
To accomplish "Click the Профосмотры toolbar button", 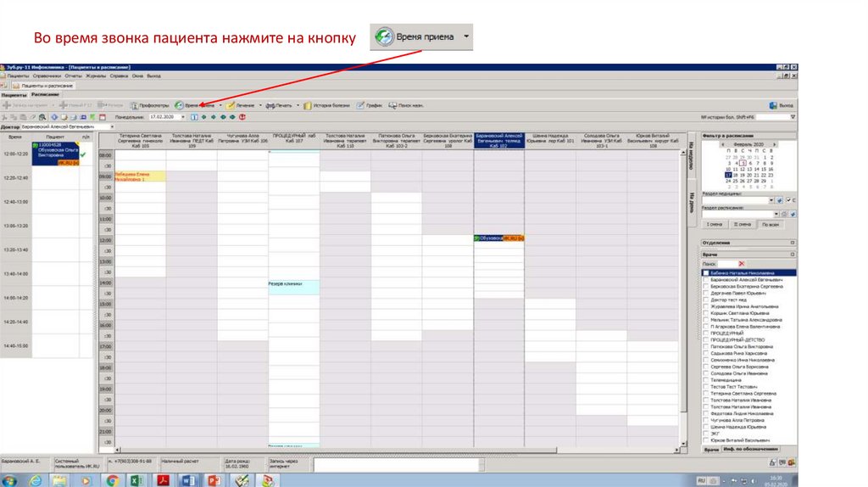I will [x=149, y=105].
